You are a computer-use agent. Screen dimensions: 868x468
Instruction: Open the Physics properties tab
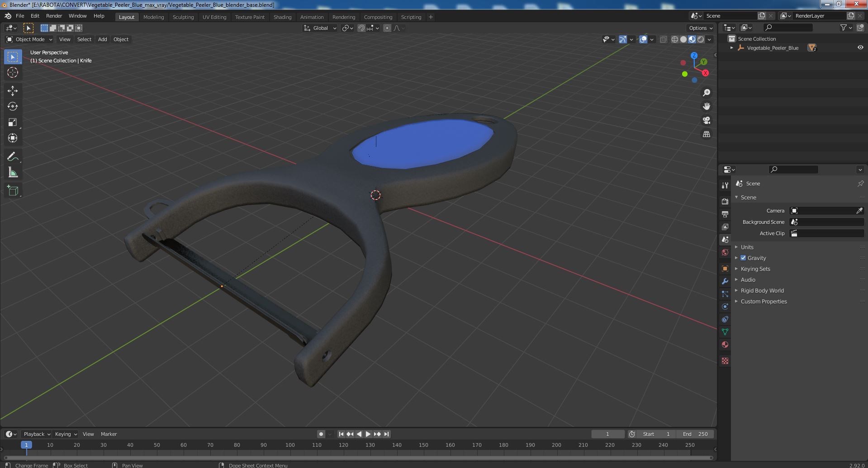(x=725, y=307)
